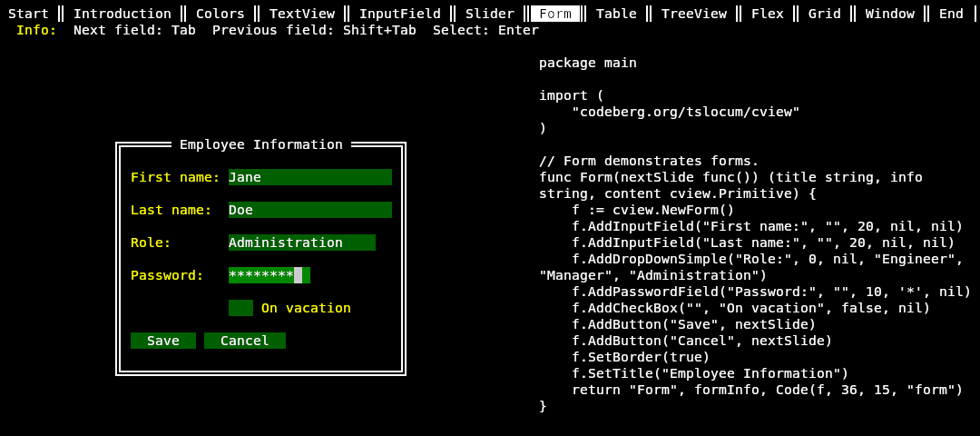The image size is (980, 436).
Task: Click the highlighted Form tab
Action: click(x=554, y=14)
